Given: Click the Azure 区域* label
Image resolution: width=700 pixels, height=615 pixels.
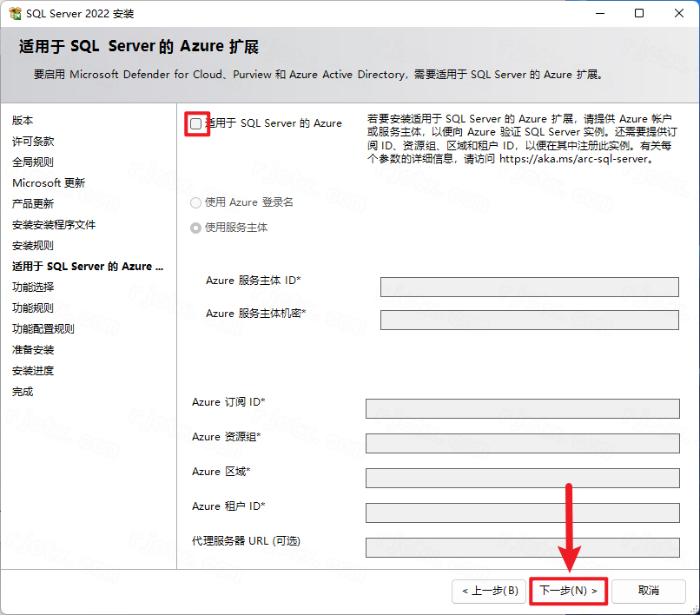Looking at the screenshot, I should pyautogui.click(x=221, y=472).
